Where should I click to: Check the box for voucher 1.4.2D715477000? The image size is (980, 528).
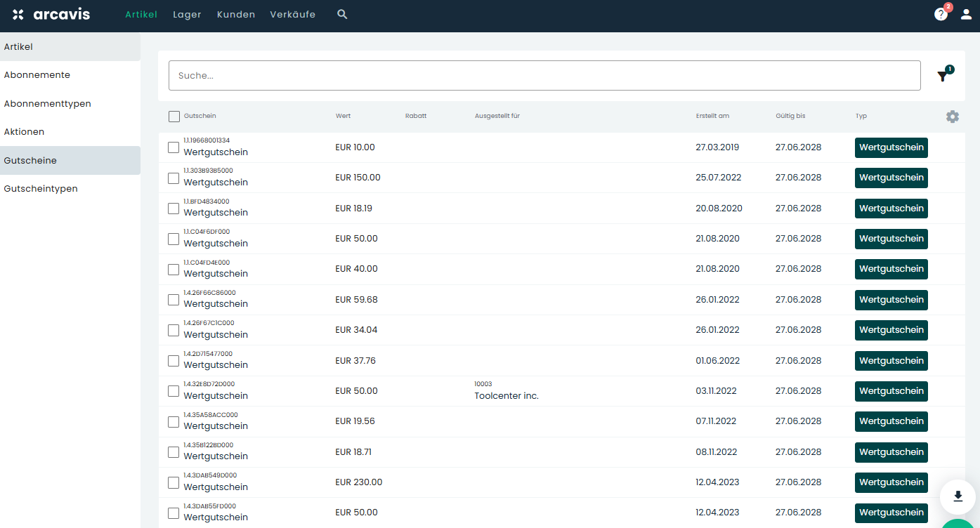point(174,361)
